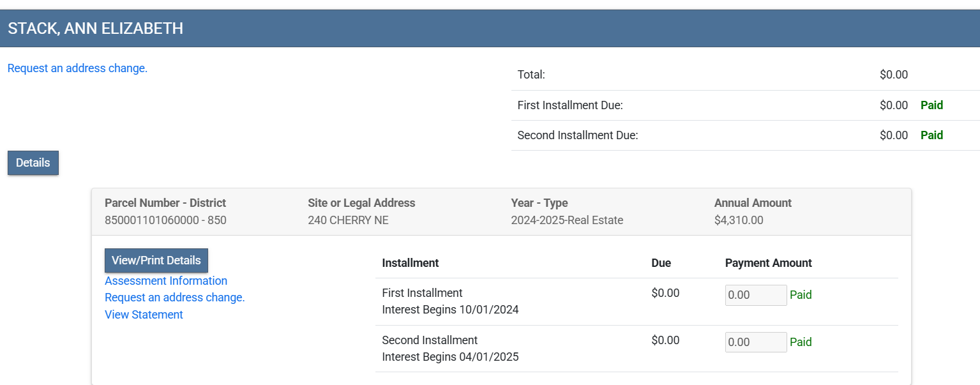Click address change link below Assessment Information
980x385 pixels.
pos(175,298)
